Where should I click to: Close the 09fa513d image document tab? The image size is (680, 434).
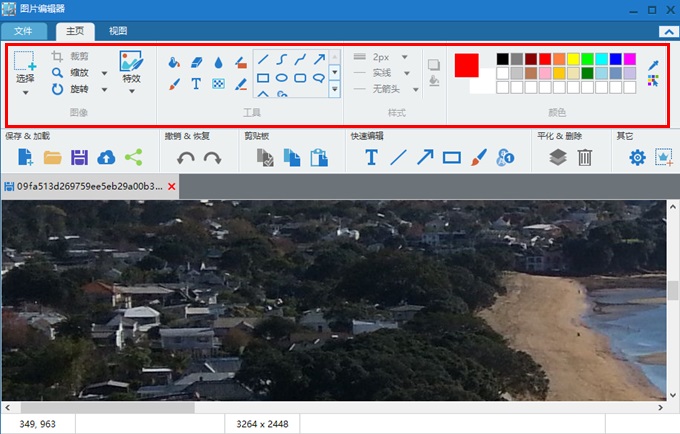point(171,187)
